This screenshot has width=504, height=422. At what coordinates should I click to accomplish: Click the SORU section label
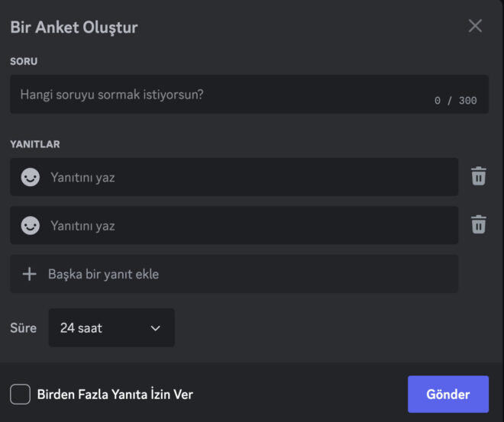pyautogui.click(x=24, y=60)
